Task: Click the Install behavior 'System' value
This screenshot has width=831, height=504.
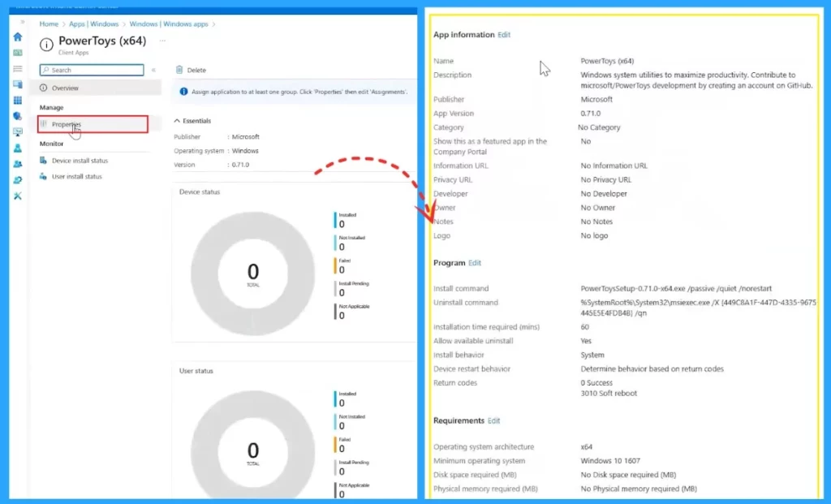Action: 592,355
